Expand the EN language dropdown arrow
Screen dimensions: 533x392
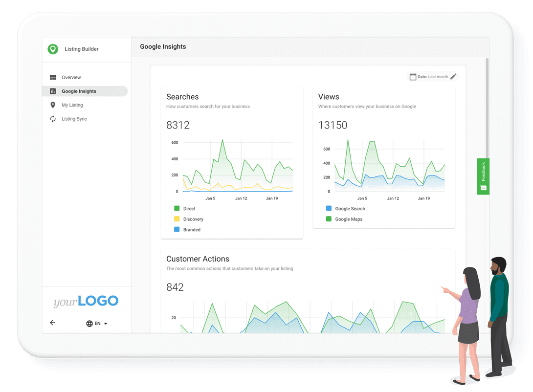click(106, 324)
